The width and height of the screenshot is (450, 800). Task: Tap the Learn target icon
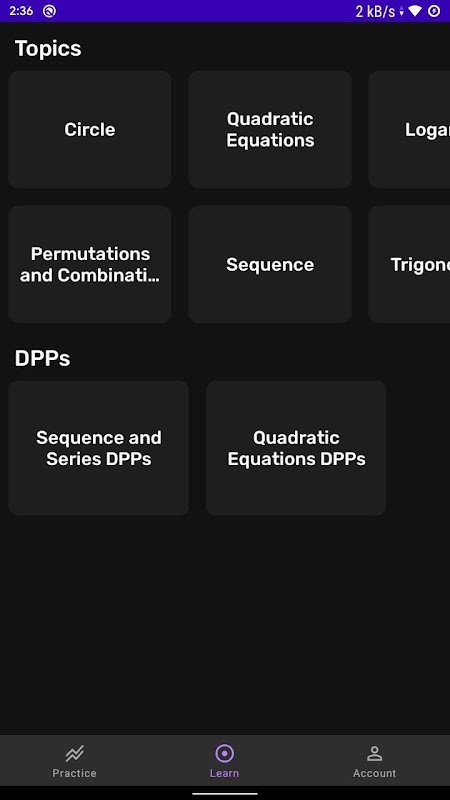click(224, 753)
